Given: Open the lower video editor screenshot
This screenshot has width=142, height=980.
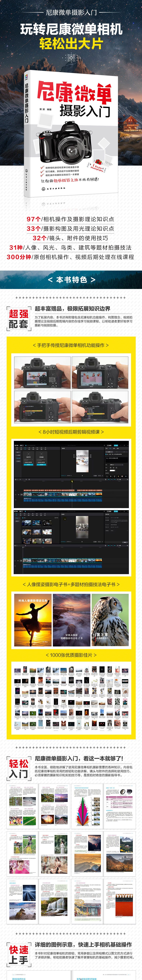Looking at the screenshot, I should tap(71, 542).
